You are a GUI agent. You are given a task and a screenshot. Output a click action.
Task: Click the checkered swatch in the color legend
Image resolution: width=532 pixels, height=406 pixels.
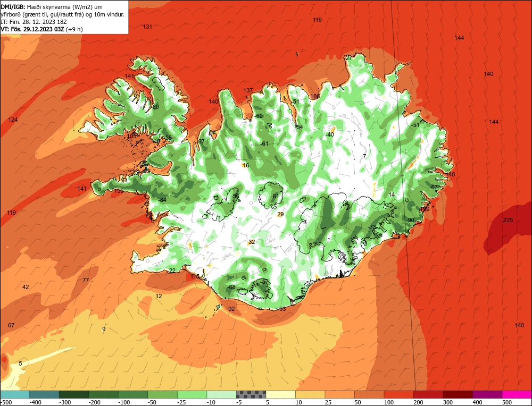coord(251,394)
